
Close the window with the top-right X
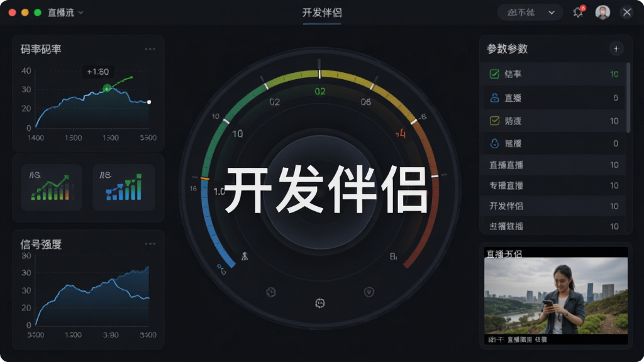[627, 13]
